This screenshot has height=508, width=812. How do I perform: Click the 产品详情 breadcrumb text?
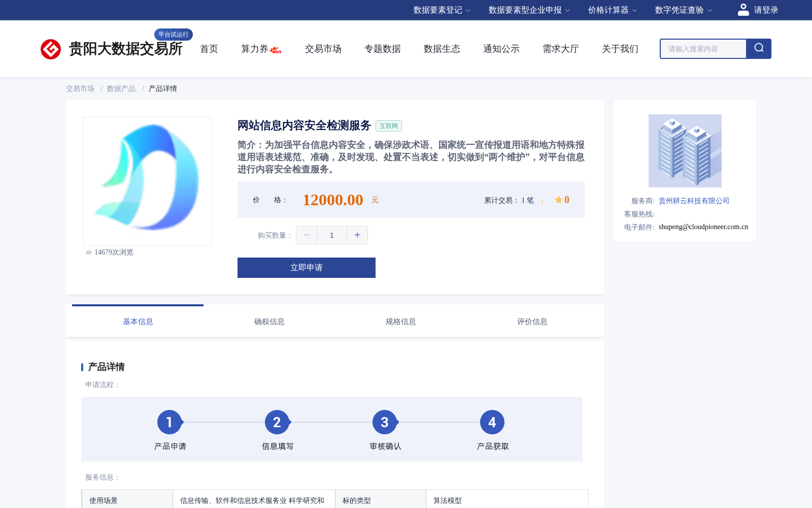[163, 88]
